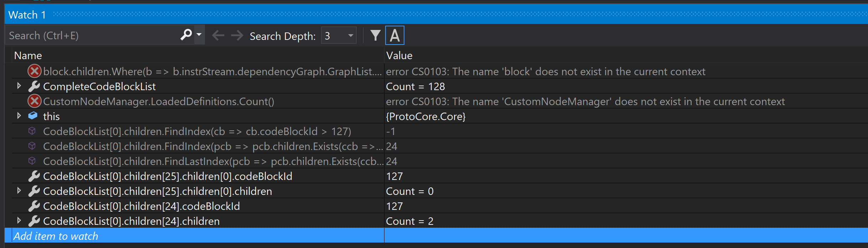Click the navigate forward arrow
868x248 pixels.
click(x=237, y=35)
